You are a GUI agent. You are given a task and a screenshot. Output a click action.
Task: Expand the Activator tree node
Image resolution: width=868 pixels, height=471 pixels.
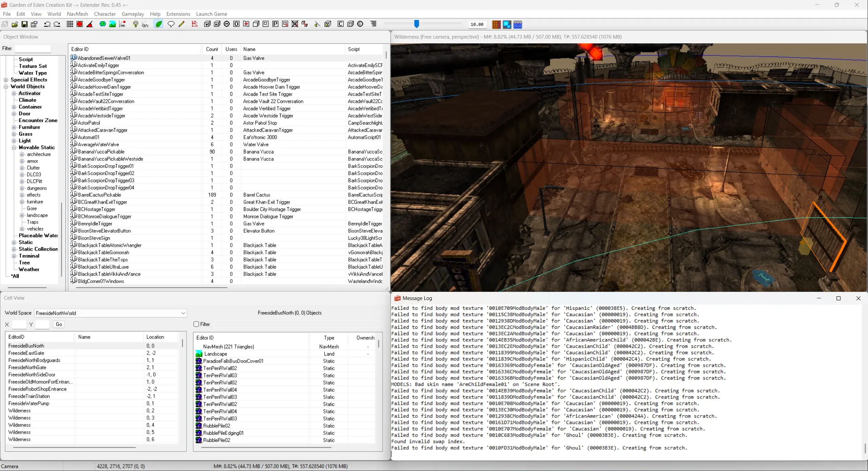click(x=14, y=93)
